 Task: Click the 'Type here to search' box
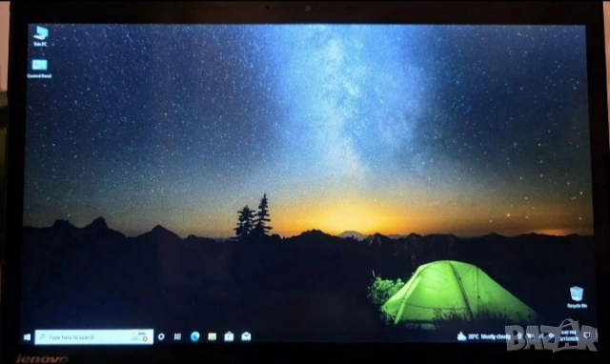pos(94,336)
